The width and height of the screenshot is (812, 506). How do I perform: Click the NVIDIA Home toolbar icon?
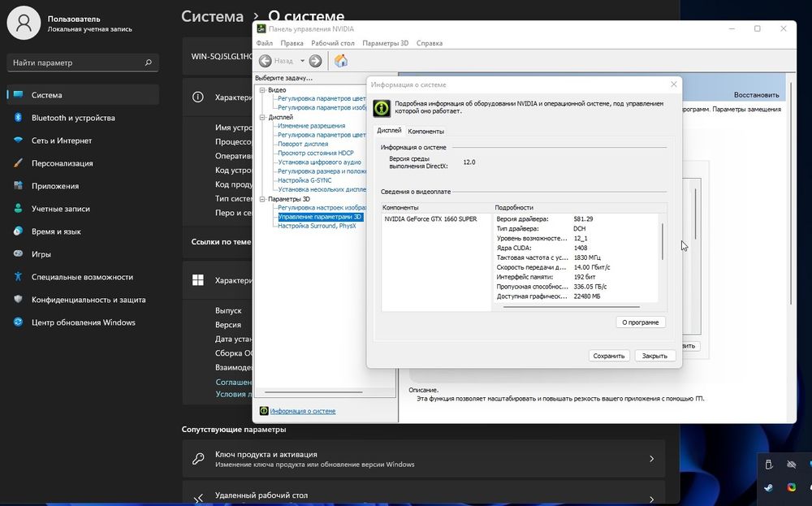341,61
